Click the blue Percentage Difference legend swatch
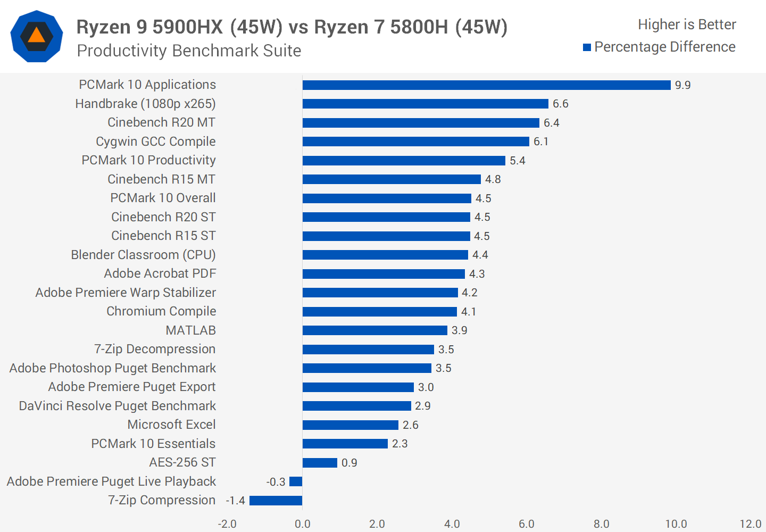This screenshot has width=766, height=532. pyautogui.click(x=587, y=47)
